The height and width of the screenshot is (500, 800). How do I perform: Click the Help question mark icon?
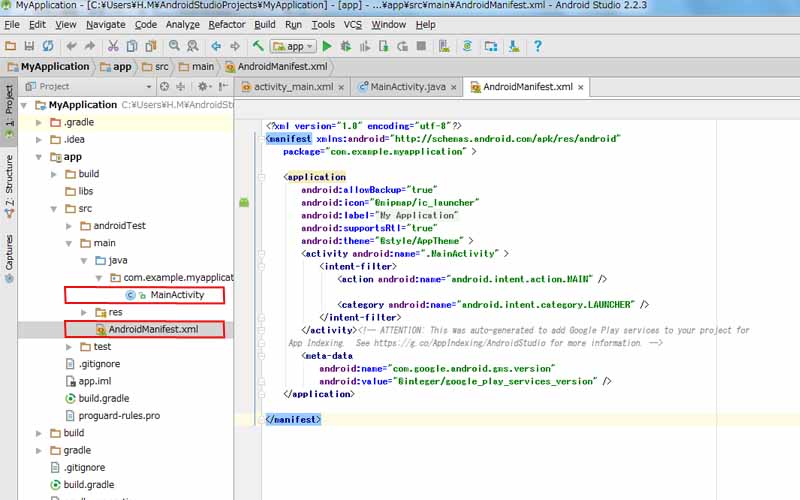537,46
